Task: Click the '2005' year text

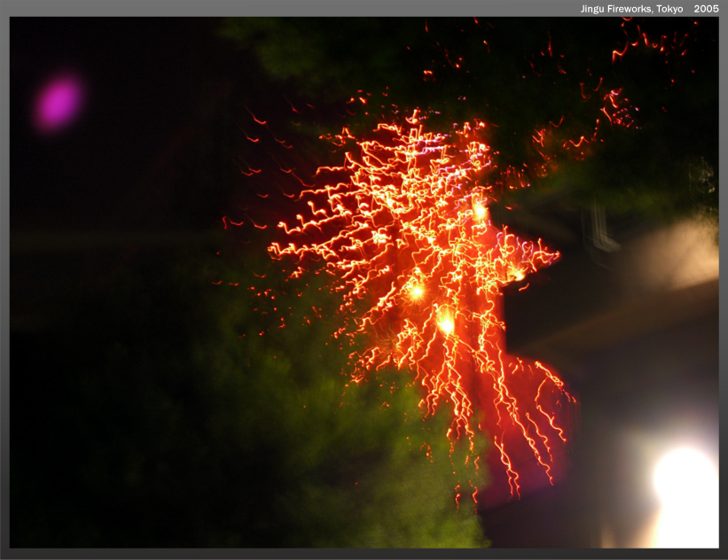Action: coord(706,9)
